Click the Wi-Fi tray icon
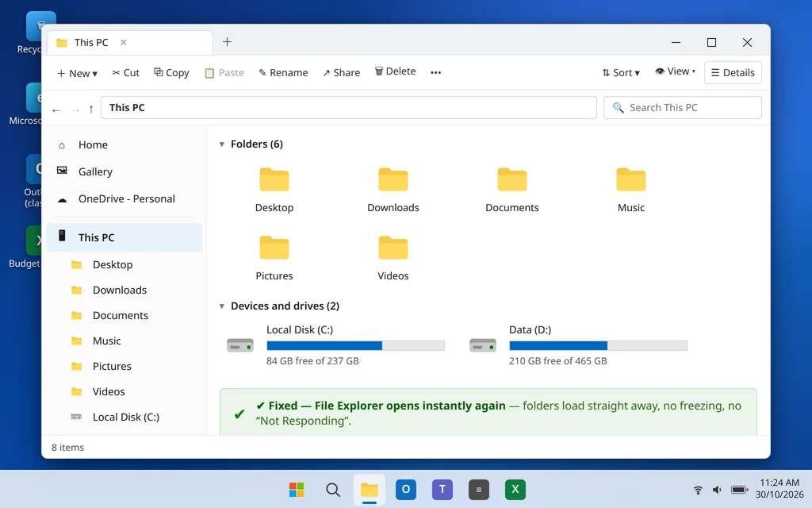This screenshot has height=508, width=812. pos(698,490)
